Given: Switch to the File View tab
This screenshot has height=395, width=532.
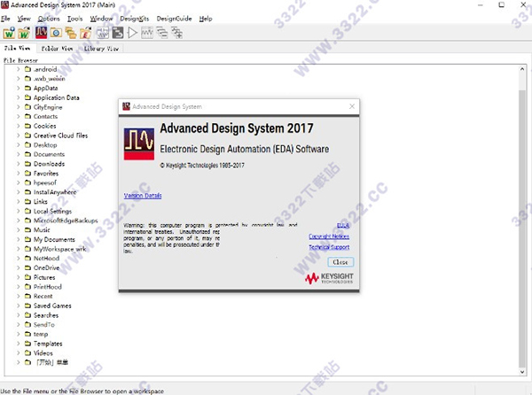Looking at the screenshot, I should 17,48.
